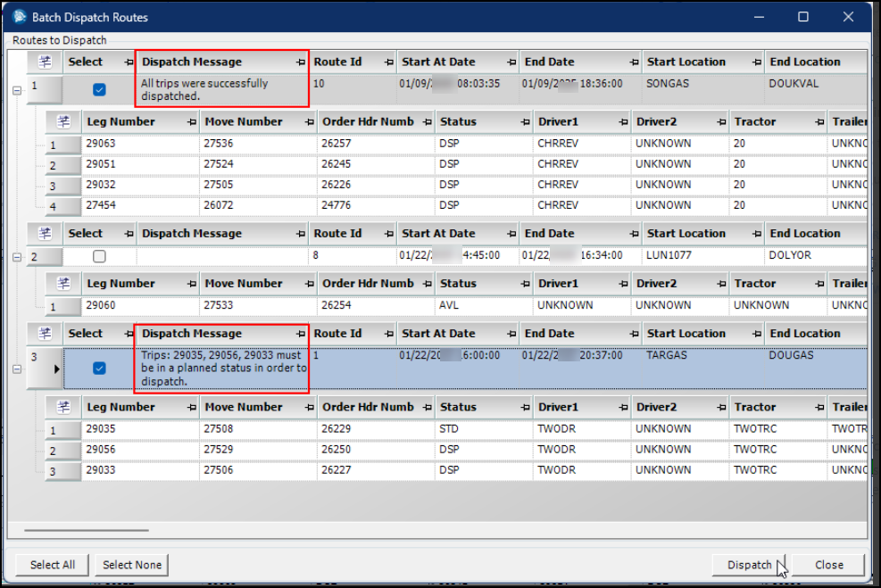Pin the Driver1 column in the TWODR legs grid
This screenshot has height=588, width=881.
tap(624, 408)
